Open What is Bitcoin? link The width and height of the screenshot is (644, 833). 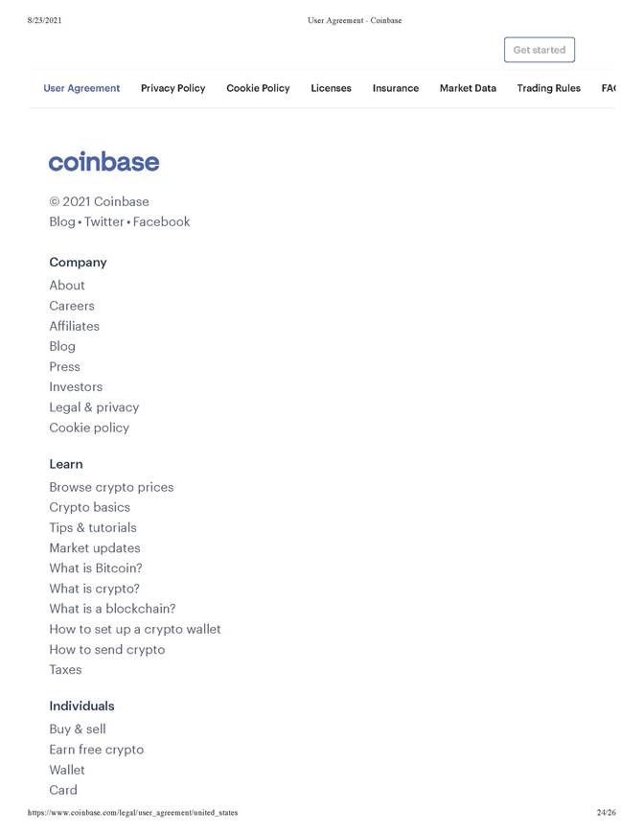click(x=96, y=568)
